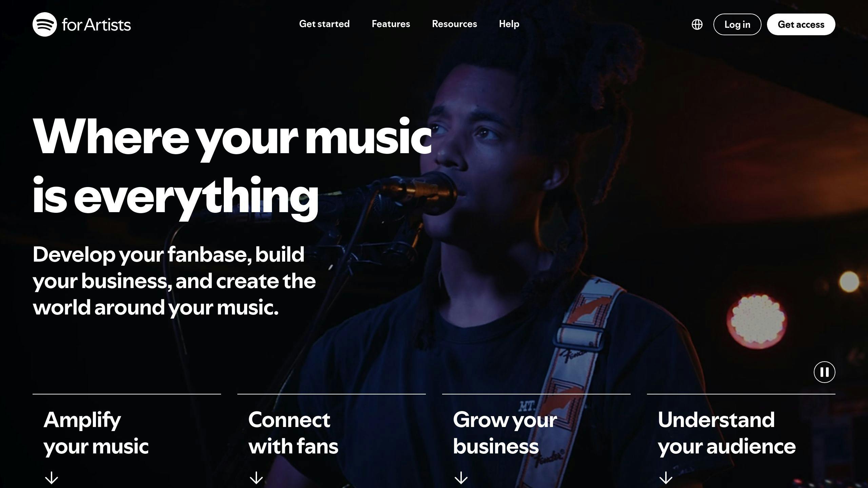
Task: Click the arrow under Amplify your music
Action: pyautogui.click(x=52, y=478)
